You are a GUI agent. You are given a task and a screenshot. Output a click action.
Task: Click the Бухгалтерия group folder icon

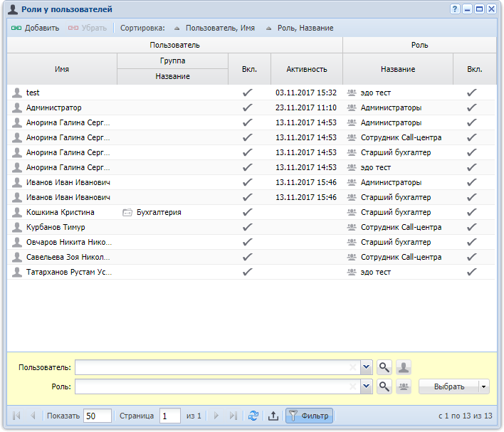pos(127,212)
